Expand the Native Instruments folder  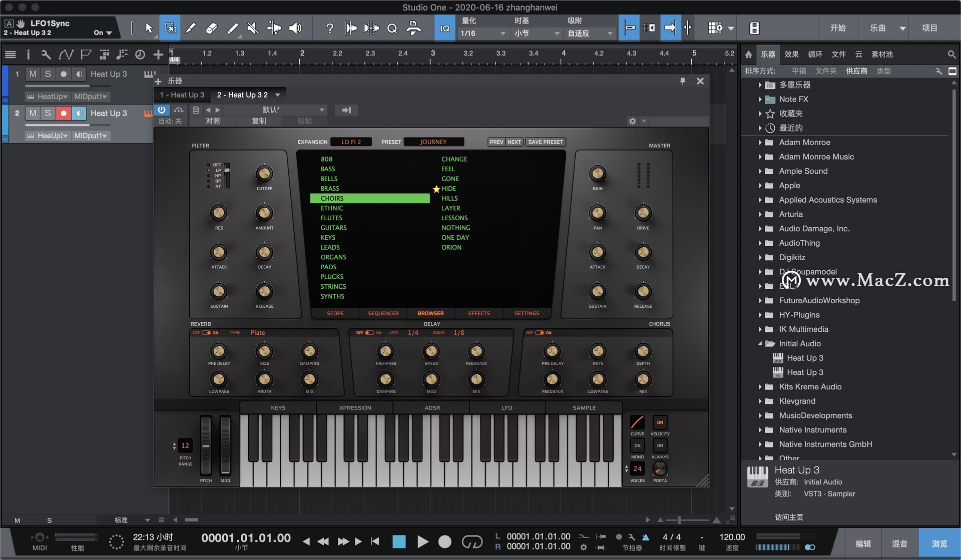tap(760, 430)
